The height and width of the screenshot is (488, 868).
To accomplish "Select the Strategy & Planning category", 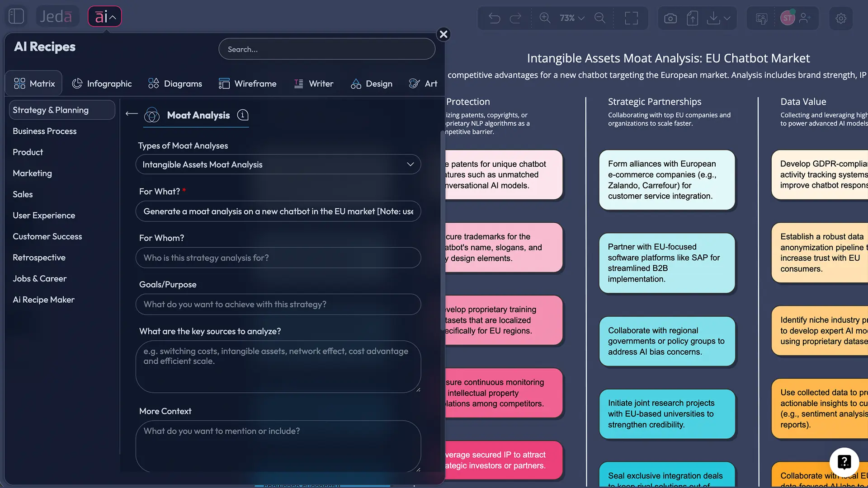I will 51,110.
